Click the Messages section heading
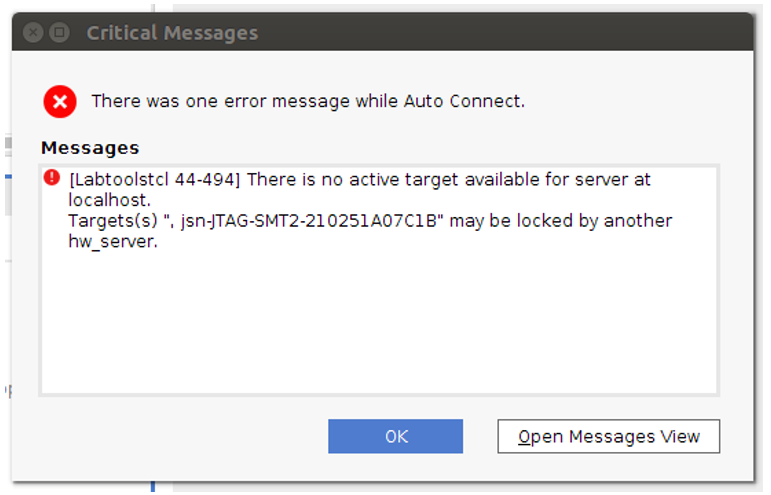 point(90,148)
